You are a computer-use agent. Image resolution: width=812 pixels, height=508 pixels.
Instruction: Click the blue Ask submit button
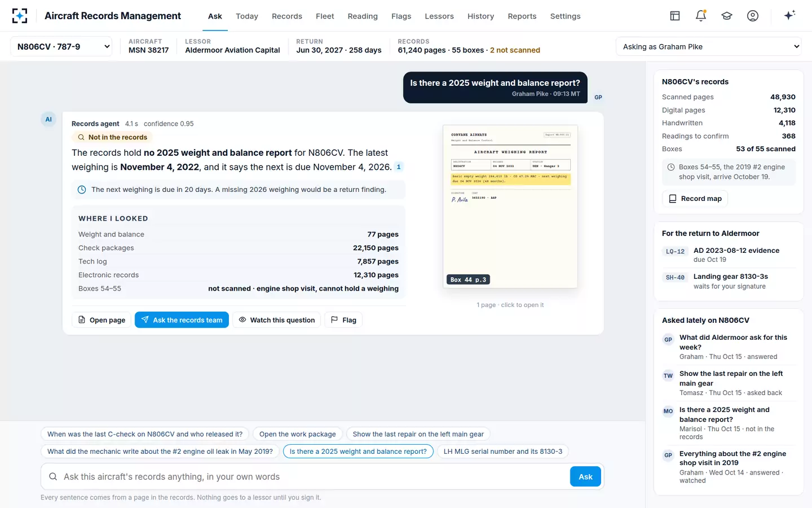pos(585,477)
